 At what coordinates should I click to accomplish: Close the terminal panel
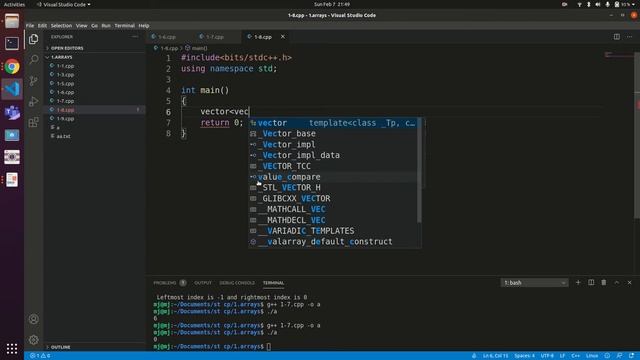(x=629, y=282)
